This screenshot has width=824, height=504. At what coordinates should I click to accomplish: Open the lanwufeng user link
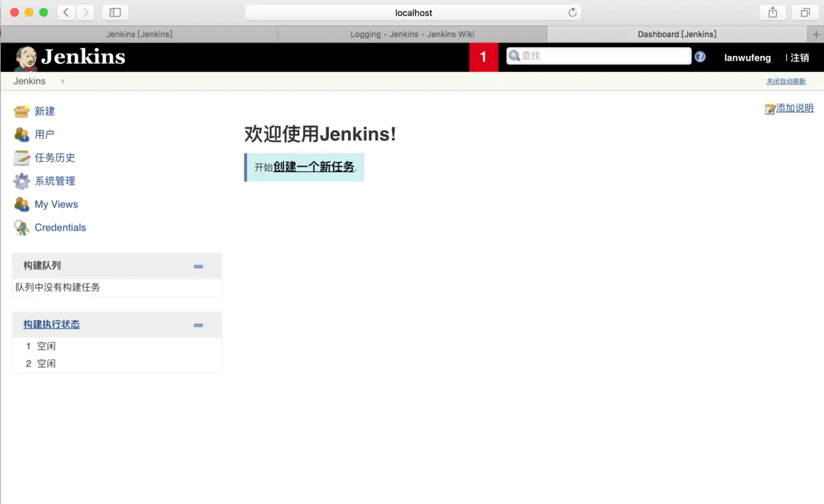click(748, 58)
